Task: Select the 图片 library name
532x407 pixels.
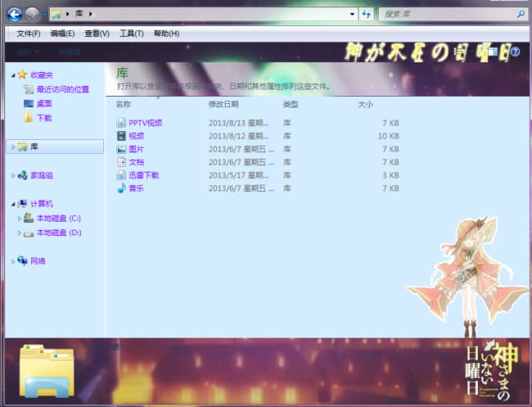Action: click(137, 149)
